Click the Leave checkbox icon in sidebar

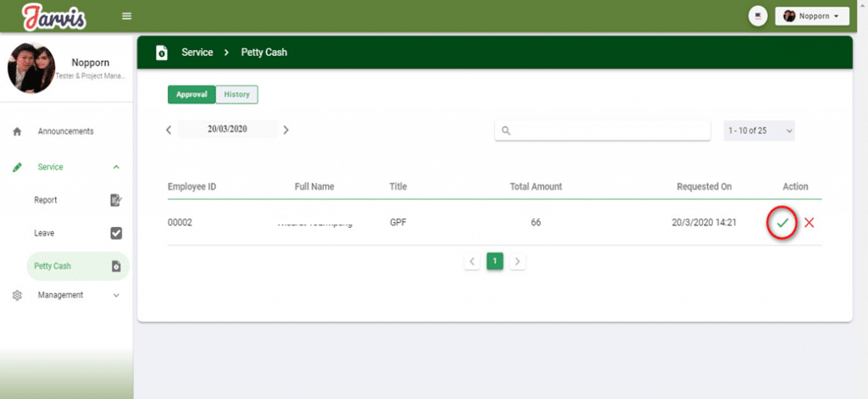coord(116,233)
